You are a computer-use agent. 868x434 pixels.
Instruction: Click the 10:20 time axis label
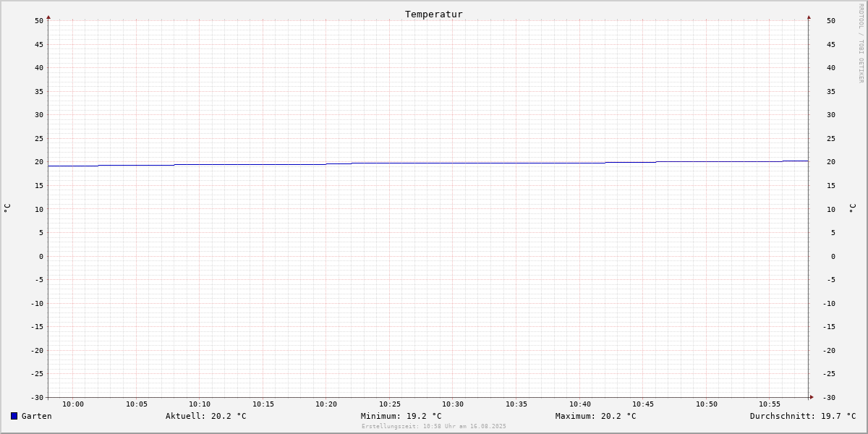click(x=326, y=404)
